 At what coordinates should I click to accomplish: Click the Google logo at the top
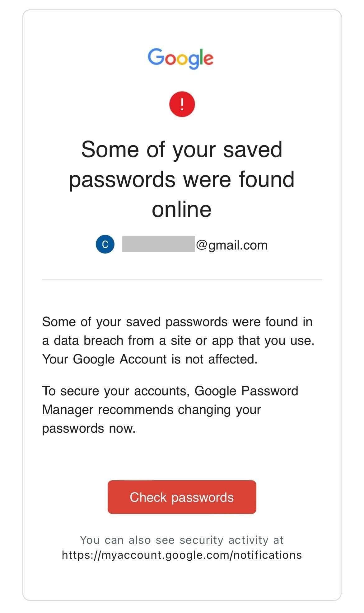click(180, 58)
